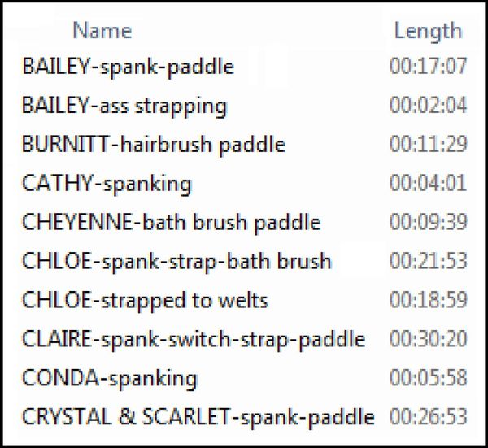Click the 00:11:29 length value
This screenshot has height=448, width=488.
click(429, 144)
